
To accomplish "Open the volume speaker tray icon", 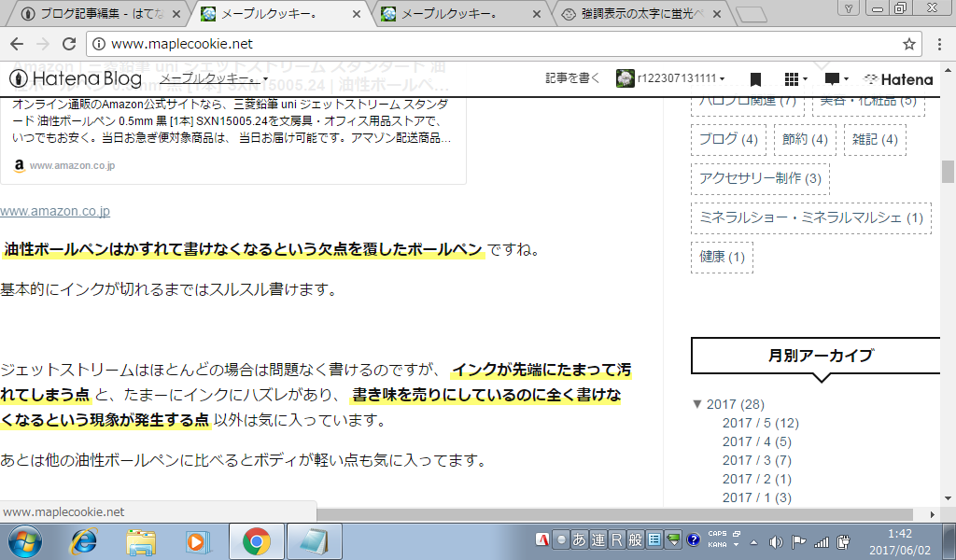I will coord(776,541).
